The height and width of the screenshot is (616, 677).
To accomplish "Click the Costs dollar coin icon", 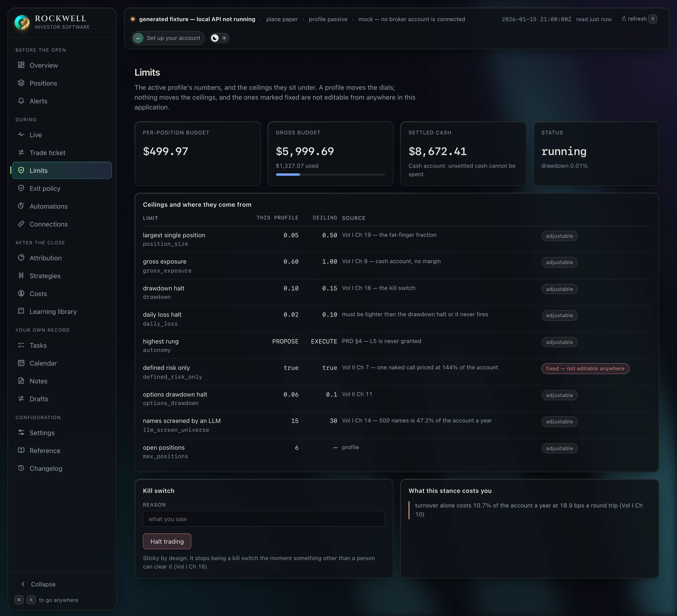I will pyautogui.click(x=21, y=293).
